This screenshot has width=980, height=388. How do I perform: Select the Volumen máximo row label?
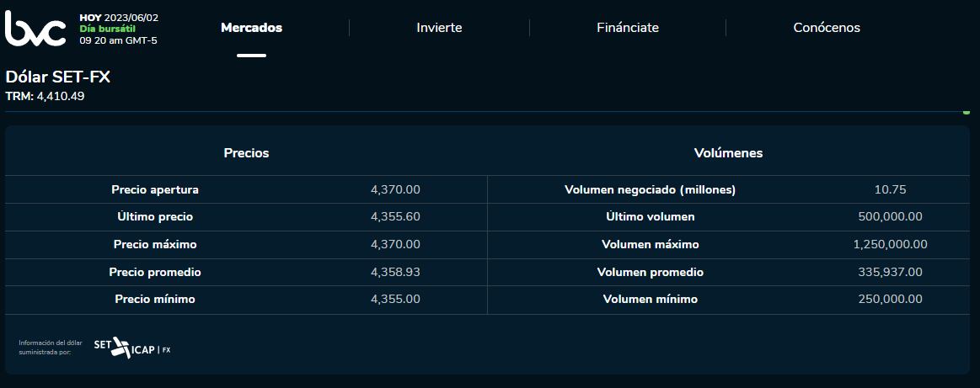pos(650,244)
